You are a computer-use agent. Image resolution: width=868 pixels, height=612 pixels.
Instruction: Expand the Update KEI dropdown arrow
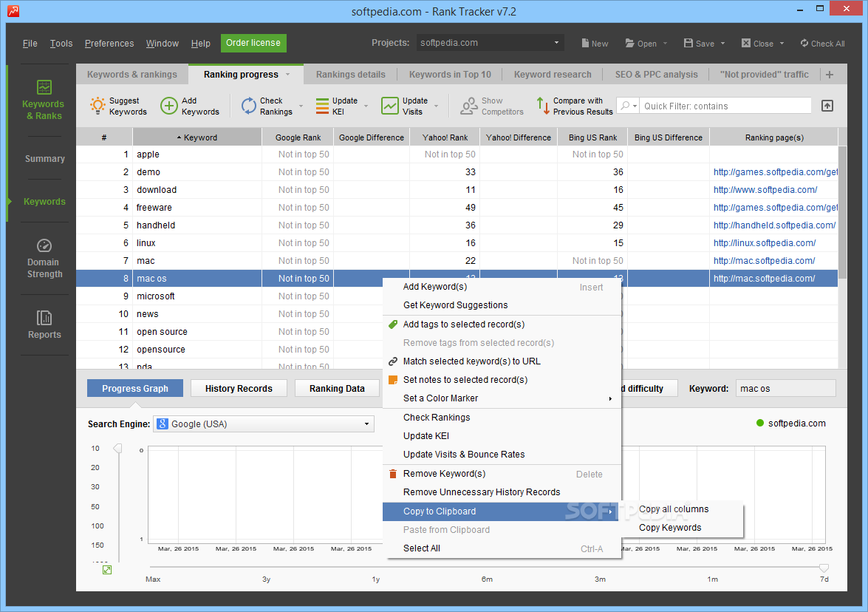click(x=366, y=106)
